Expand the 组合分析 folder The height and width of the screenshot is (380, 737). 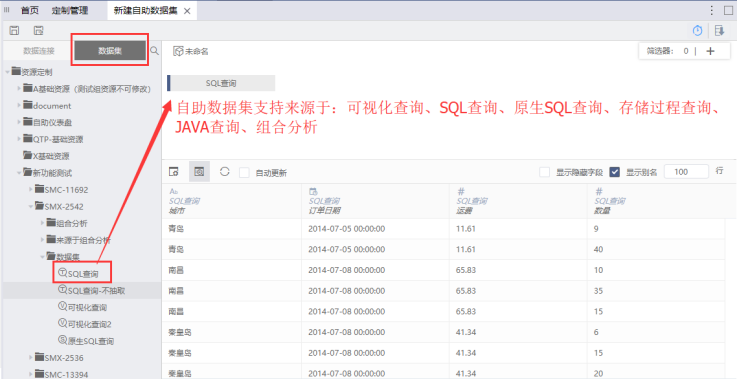tap(42, 222)
